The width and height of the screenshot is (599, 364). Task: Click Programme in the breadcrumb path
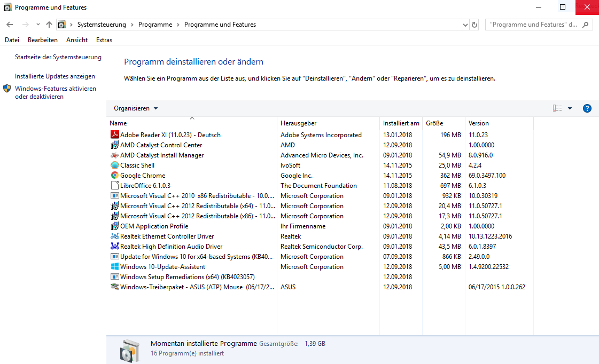155,25
